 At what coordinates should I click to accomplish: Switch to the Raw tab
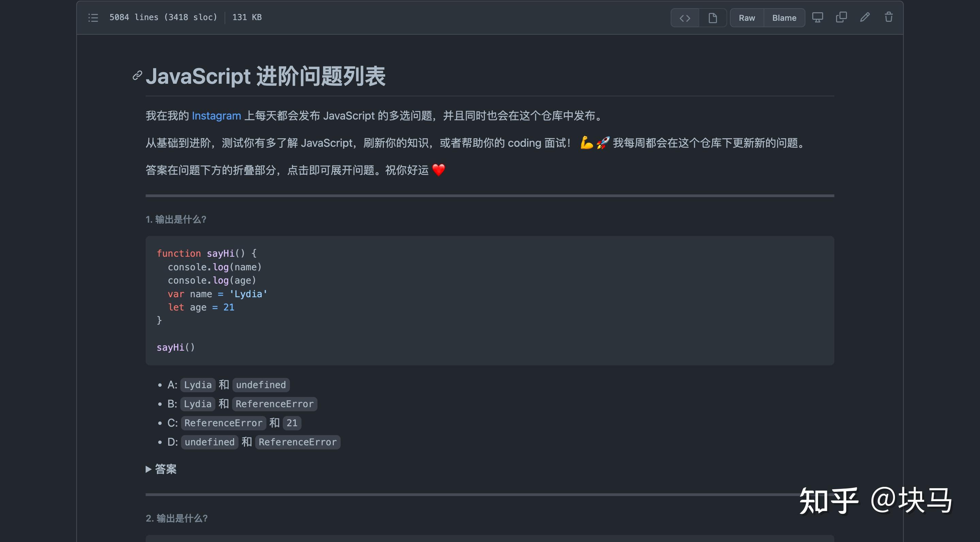click(747, 17)
